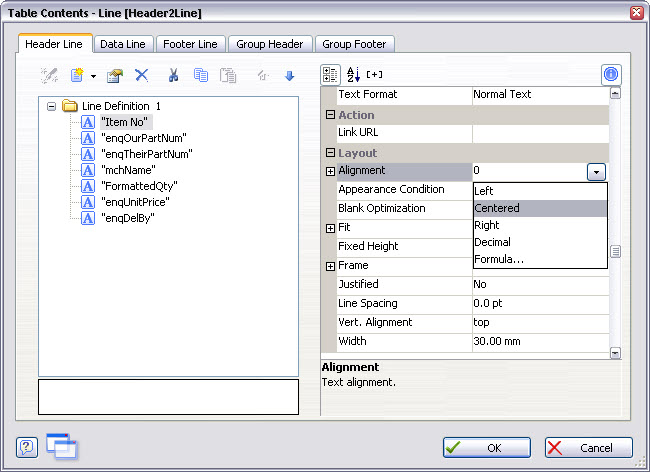Click the empty Link URL value field
The width and height of the screenshot is (650, 472).
tap(541, 133)
